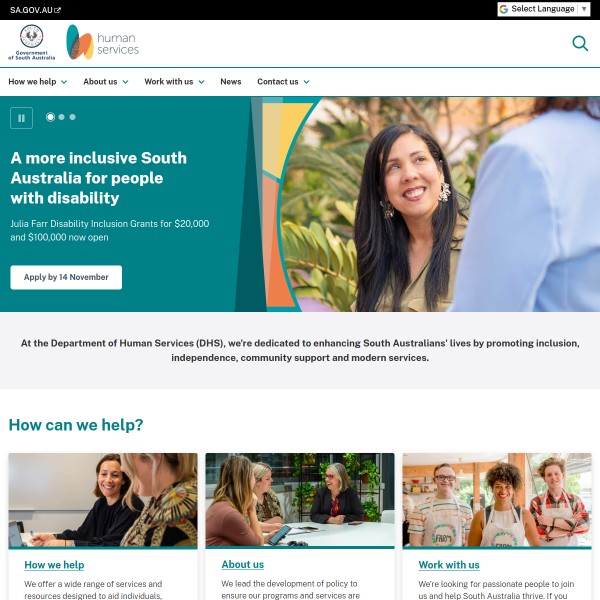Click the SA.GOV.AU external link icon
The image size is (600, 600).
click(x=57, y=10)
